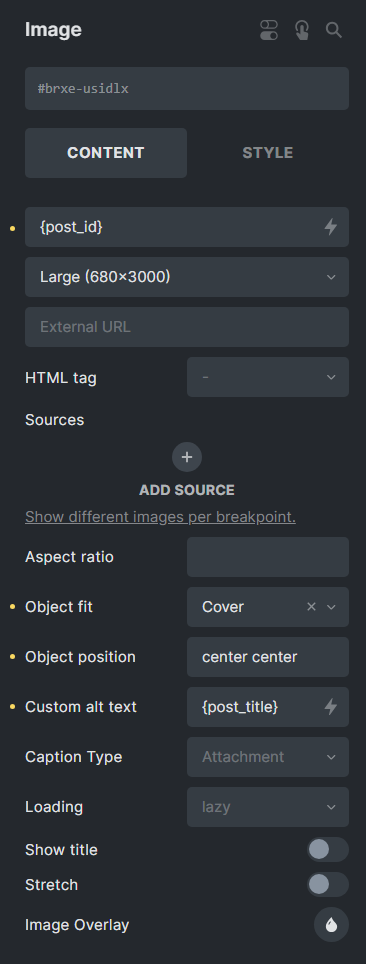Expand the HTML tag dropdown
The height and width of the screenshot is (964, 366).
click(x=268, y=377)
